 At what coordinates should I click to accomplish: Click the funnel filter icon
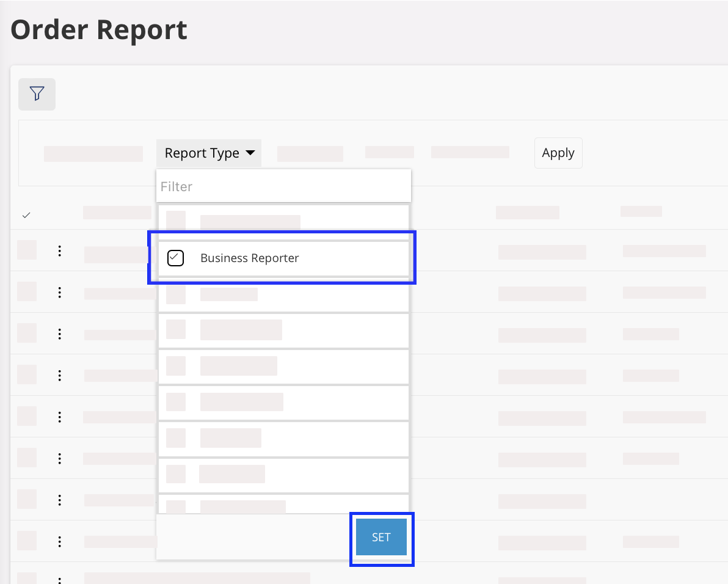pyautogui.click(x=37, y=94)
